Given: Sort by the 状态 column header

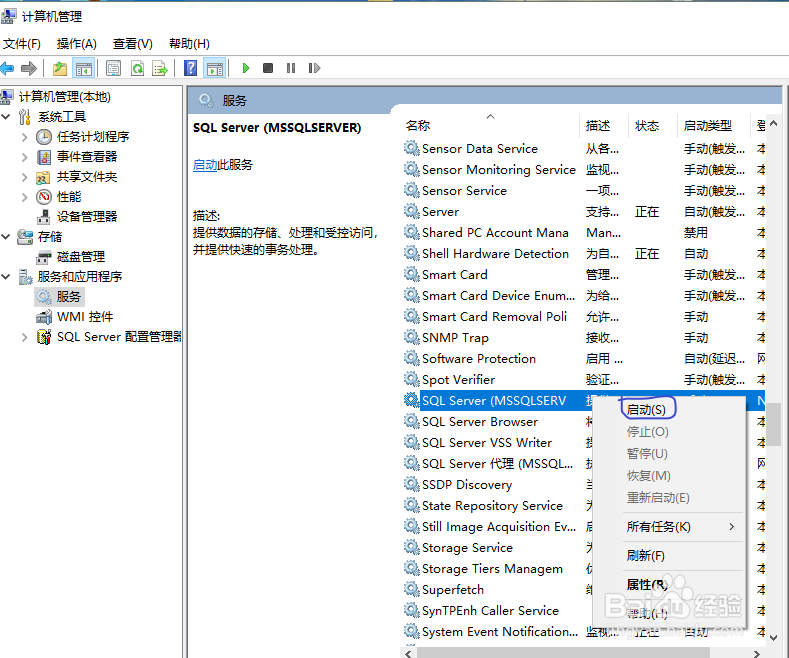Looking at the screenshot, I should tap(647, 126).
